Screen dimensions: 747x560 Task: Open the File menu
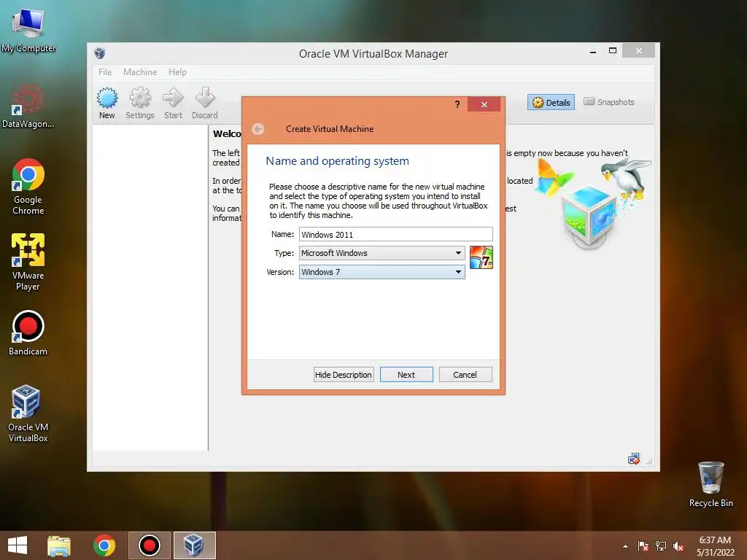(x=105, y=72)
